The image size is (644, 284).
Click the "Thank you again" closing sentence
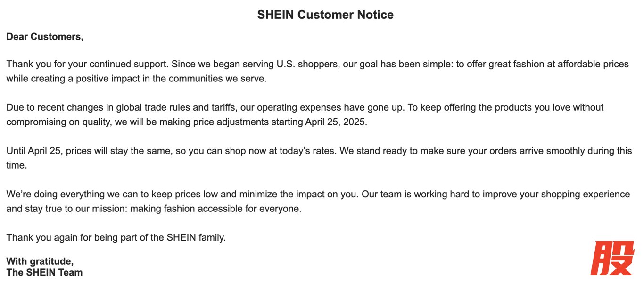point(116,237)
